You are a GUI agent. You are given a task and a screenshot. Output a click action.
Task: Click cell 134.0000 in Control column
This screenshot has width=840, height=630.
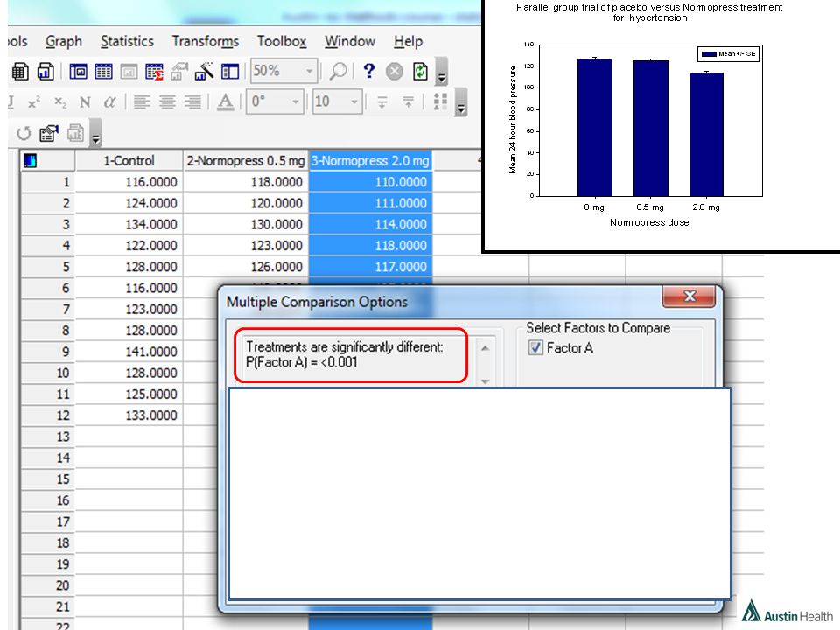(129, 224)
